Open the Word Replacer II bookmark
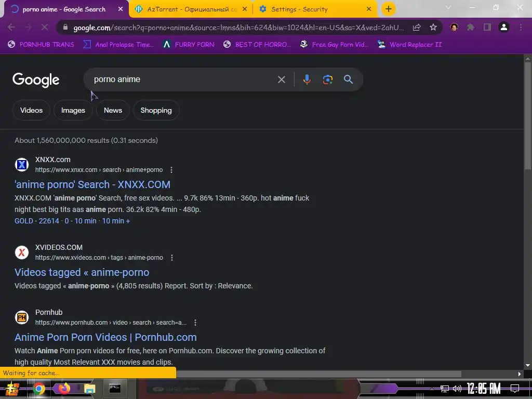Image resolution: width=532 pixels, height=399 pixels. [x=409, y=45]
